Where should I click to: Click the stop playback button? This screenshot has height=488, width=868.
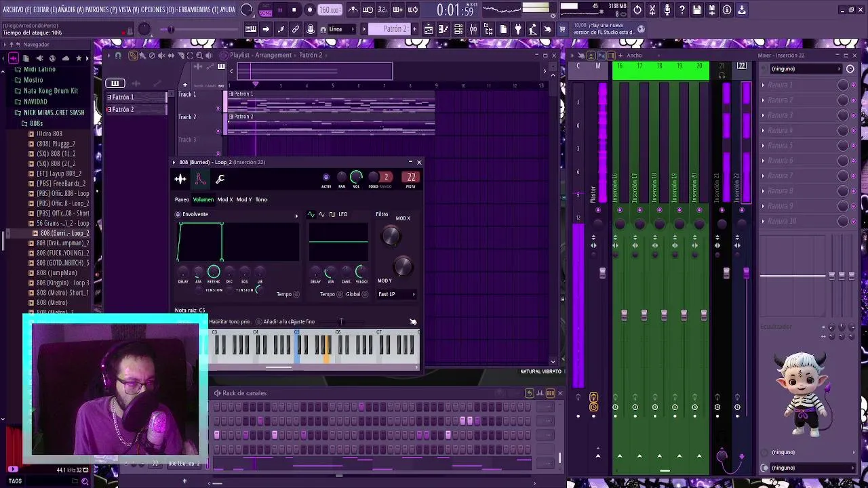click(x=294, y=10)
